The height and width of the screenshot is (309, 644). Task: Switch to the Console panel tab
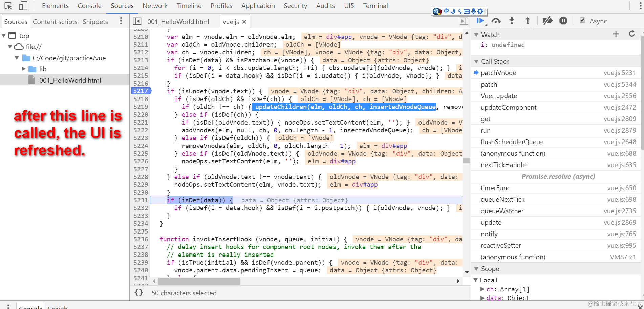pyautogui.click(x=89, y=6)
